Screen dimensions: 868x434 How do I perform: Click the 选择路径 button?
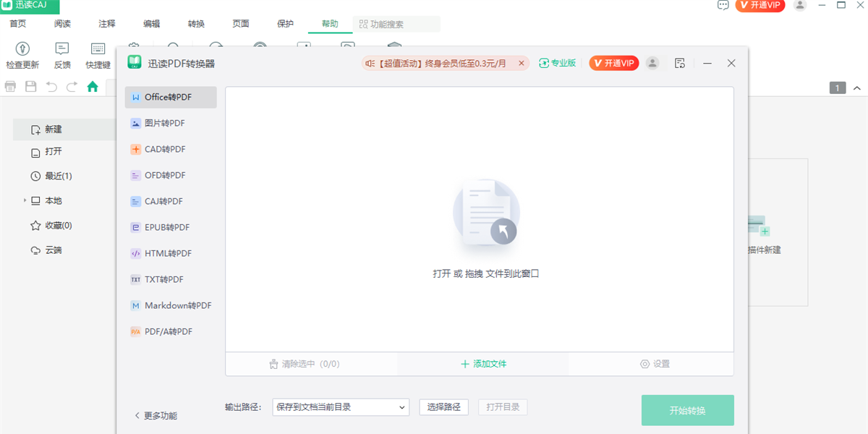pos(444,407)
